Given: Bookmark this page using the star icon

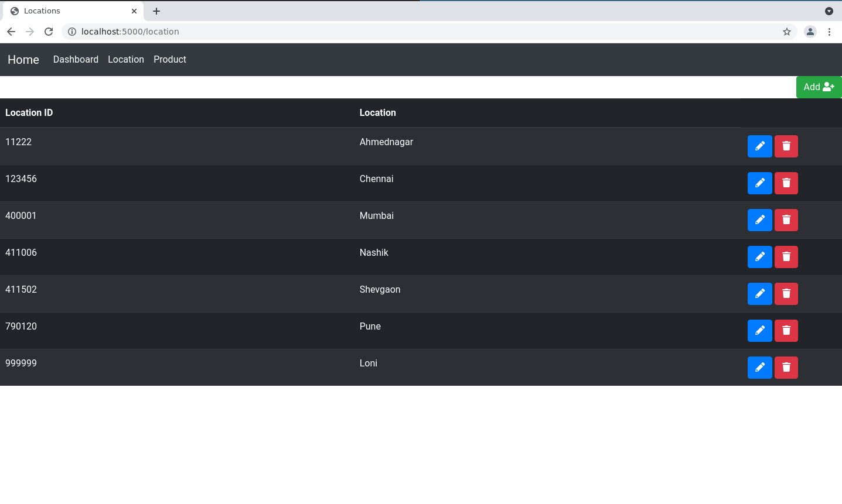Looking at the screenshot, I should pyautogui.click(x=787, y=32).
